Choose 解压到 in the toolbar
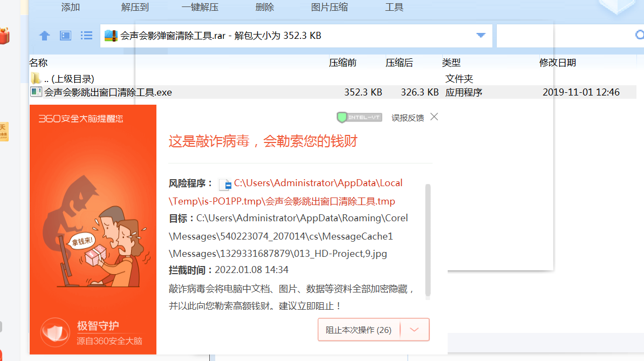 [135, 8]
